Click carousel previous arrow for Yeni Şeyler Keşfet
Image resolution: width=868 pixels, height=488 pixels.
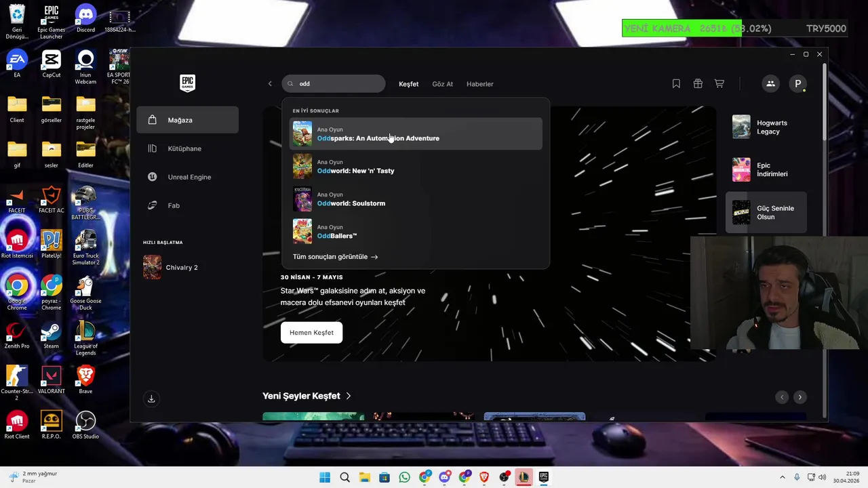click(x=782, y=397)
